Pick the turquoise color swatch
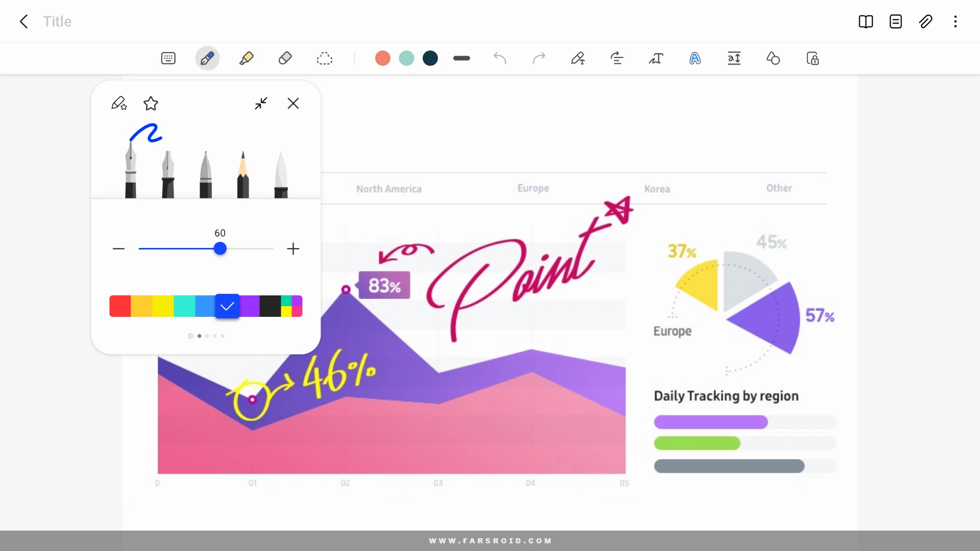This screenshot has width=980, height=551. pos(184,306)
